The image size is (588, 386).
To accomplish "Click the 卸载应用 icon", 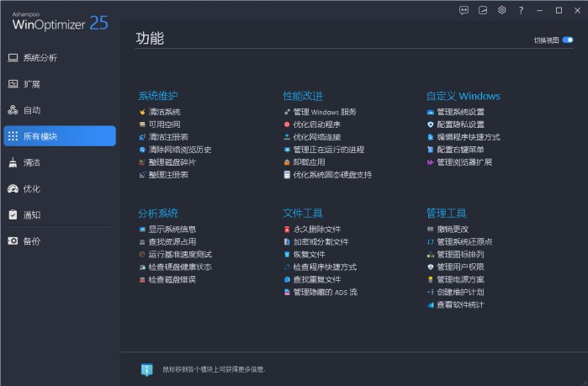I will pyautogui.click(x=287, y=162).
